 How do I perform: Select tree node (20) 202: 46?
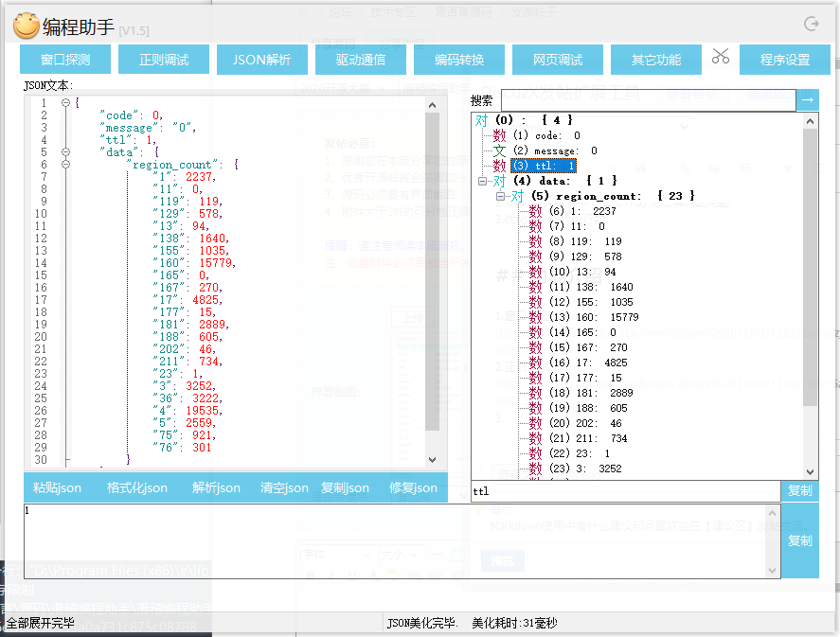[585, 423]
